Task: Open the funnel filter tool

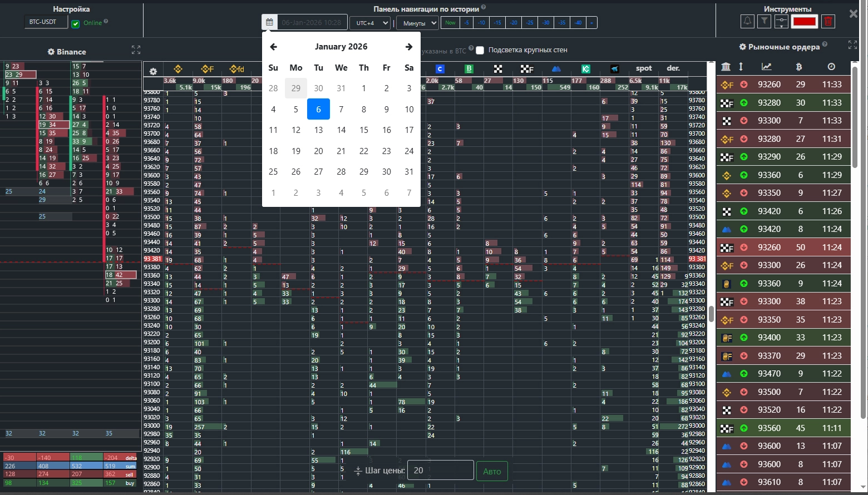Action: [765, 22]
